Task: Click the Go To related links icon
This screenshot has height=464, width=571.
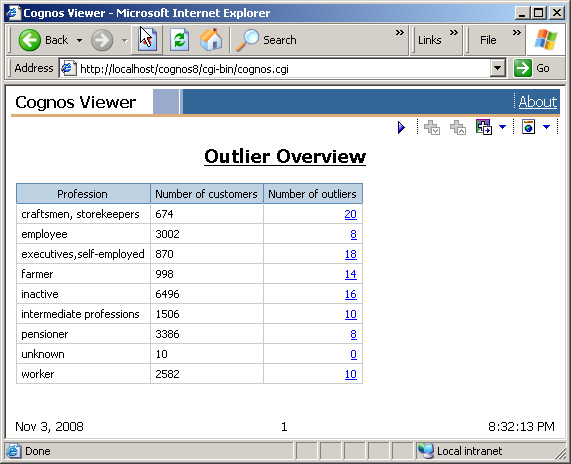Action: tap(484, 127)
